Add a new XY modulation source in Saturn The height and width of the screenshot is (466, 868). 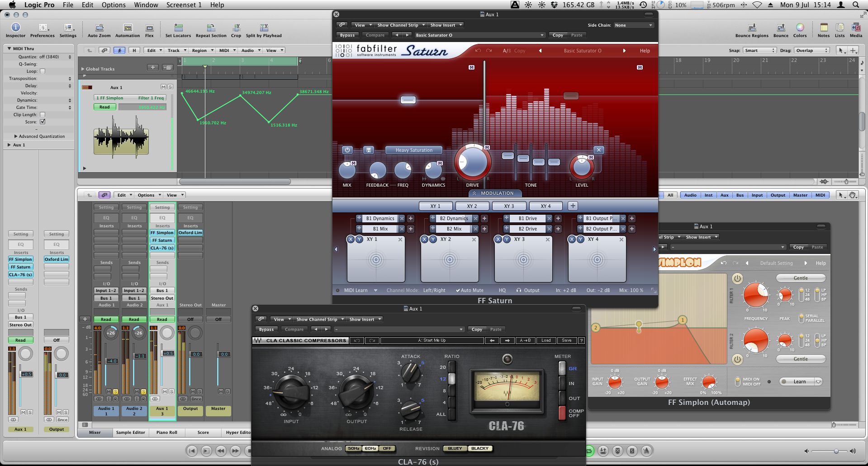(x=573, y=206)
